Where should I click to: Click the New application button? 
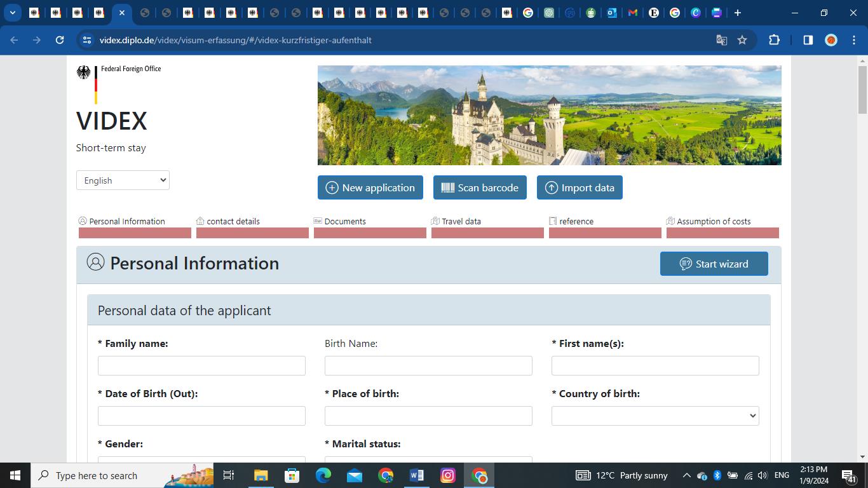370,187
